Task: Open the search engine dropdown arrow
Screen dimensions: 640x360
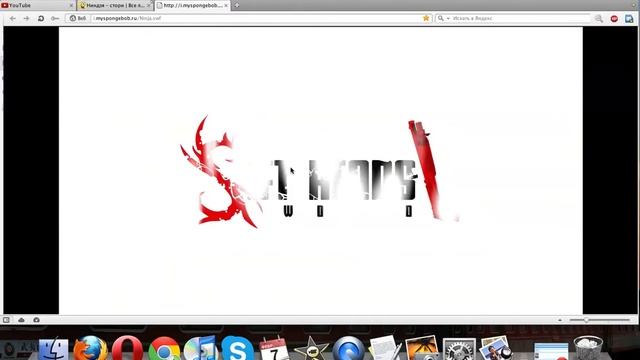Action: pos(448,18)
